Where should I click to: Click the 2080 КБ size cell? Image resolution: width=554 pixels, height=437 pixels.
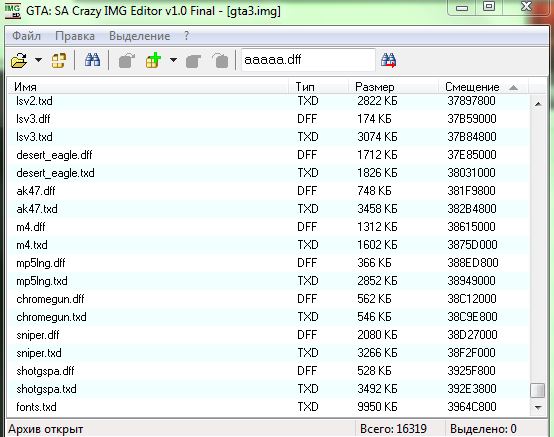coord(377,335)
